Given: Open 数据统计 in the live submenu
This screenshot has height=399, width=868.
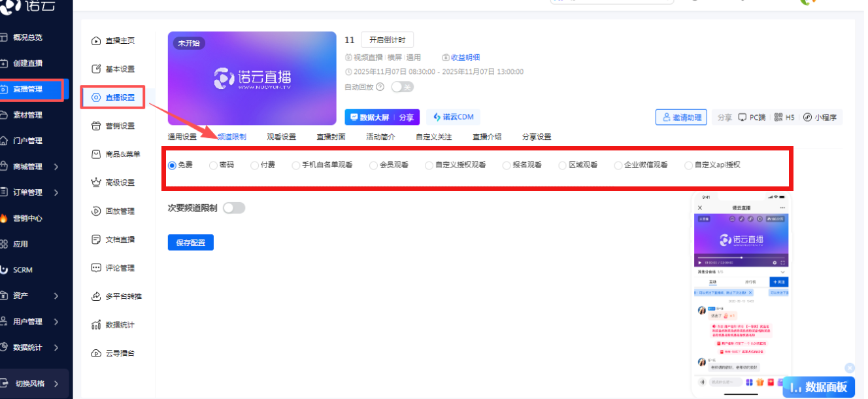Looking at the screenshot, I should coord(113,324).
